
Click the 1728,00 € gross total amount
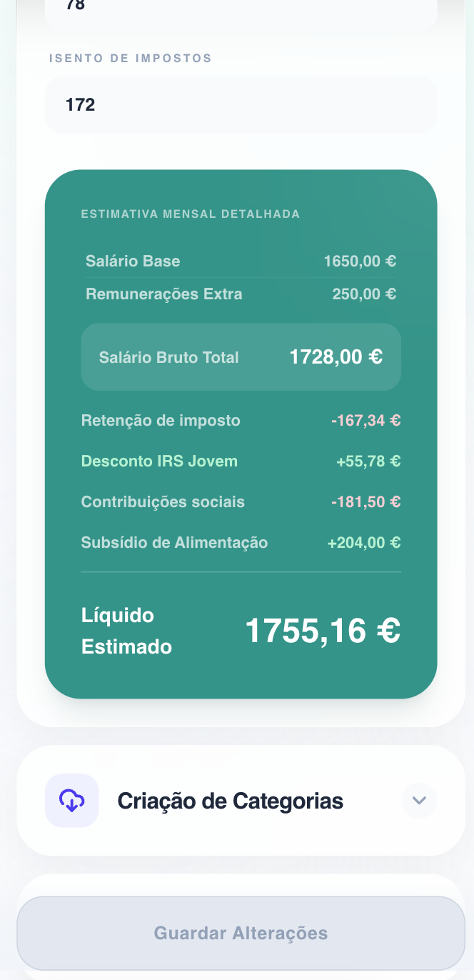[336, 356]
